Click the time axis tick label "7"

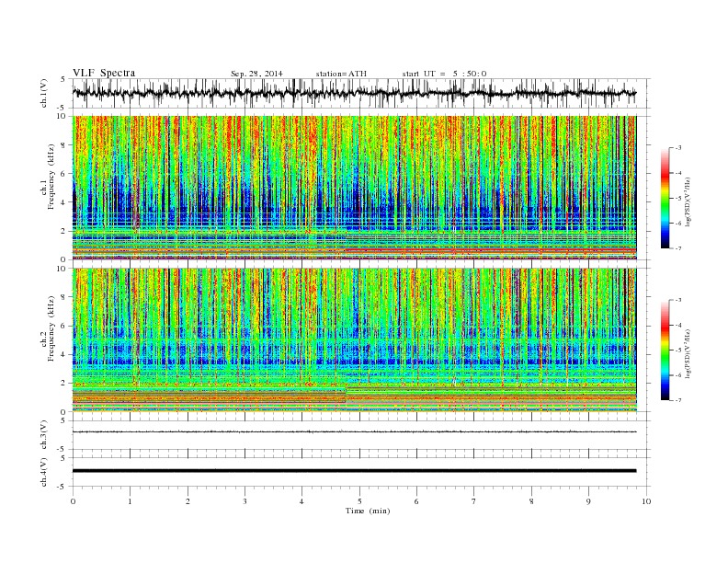474,501
